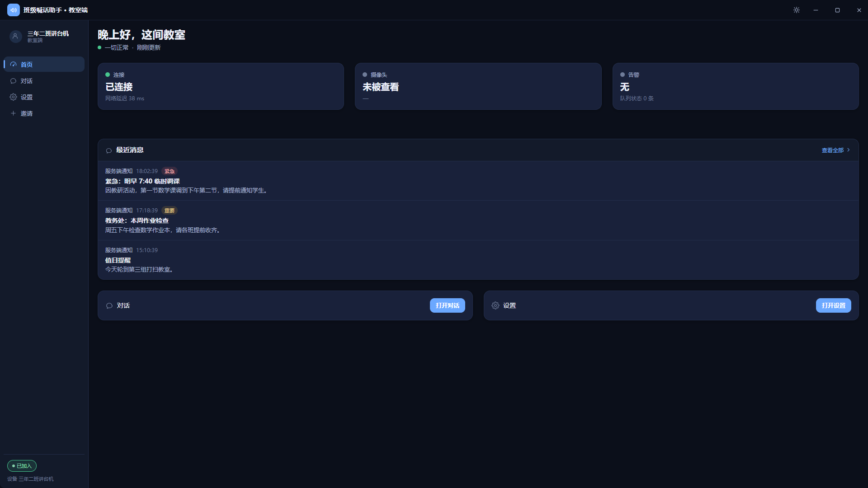868x488 pixels.
Task: Click the 打开设置 button
Action: (834, 306)
